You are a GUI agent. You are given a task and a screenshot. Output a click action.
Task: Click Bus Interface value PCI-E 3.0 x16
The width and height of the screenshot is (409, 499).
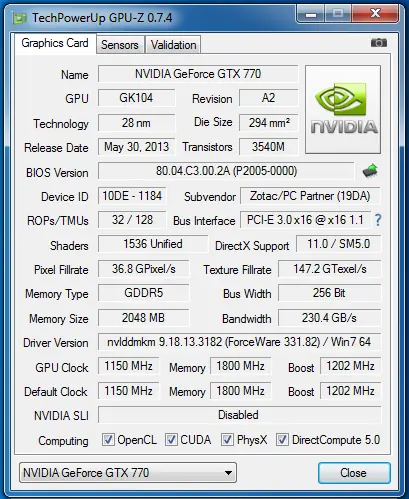pos(305,220)
